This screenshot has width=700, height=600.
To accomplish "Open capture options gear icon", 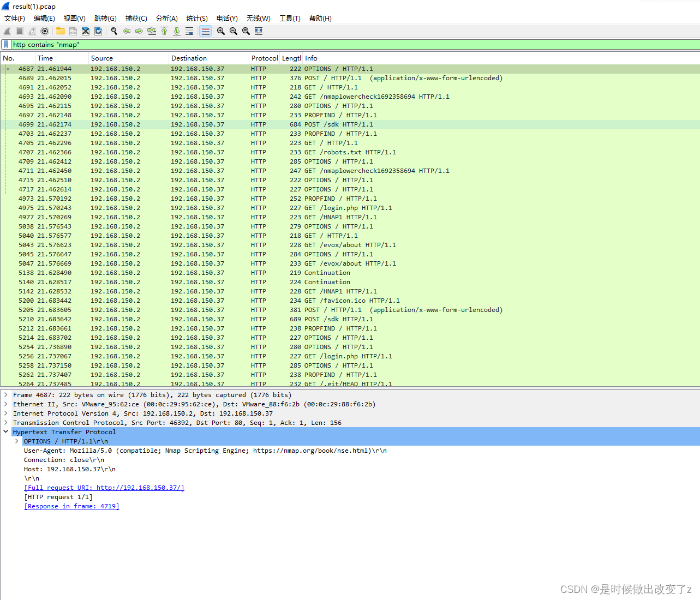I will (45, 31).
